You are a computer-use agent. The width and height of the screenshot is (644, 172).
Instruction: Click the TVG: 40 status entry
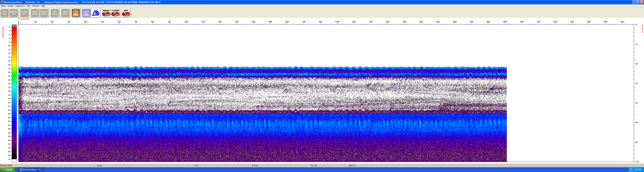tap(313, 165)
